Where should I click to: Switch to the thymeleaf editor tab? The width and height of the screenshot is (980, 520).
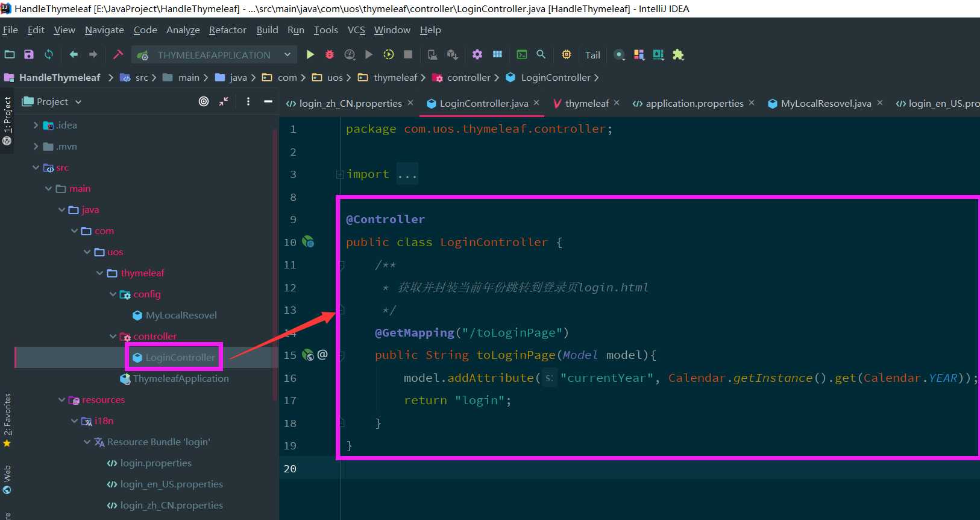587,103
